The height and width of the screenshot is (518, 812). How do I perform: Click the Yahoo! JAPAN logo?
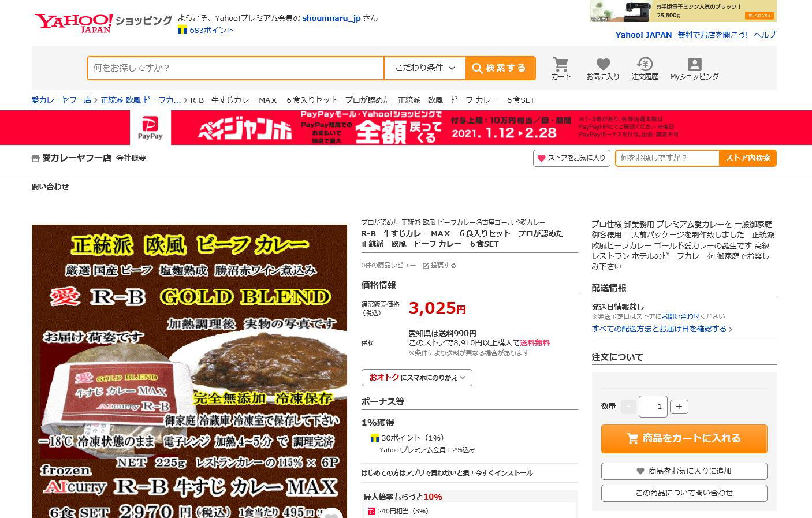click(73, 23)
